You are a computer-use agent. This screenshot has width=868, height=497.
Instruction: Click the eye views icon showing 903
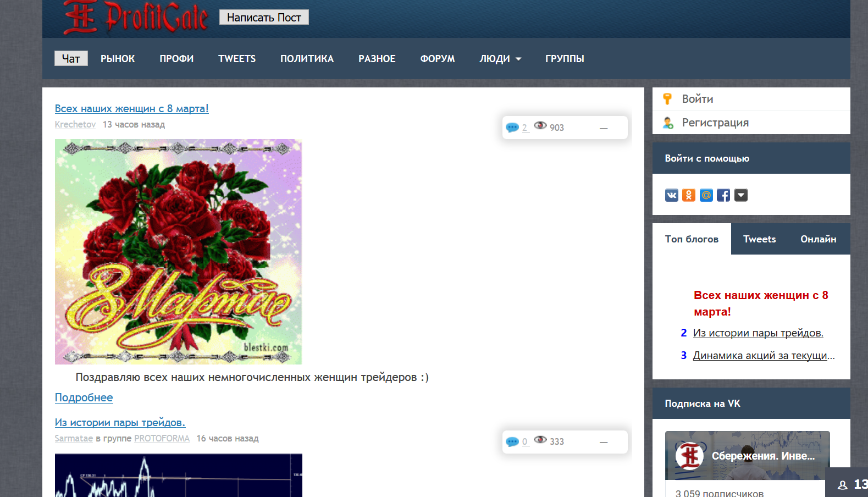coord(540,126)
